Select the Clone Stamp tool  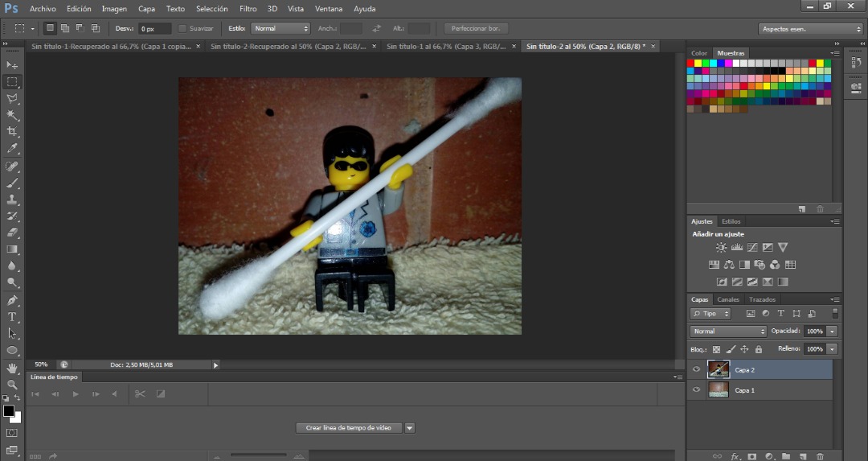tap(12, 200)
